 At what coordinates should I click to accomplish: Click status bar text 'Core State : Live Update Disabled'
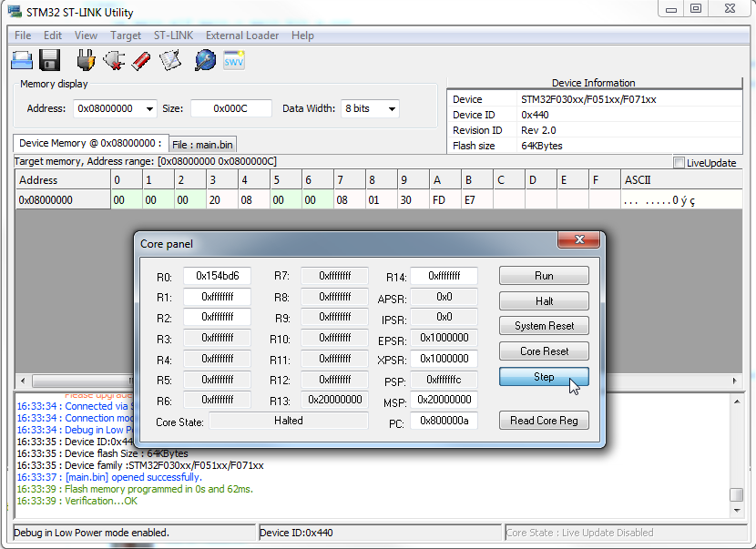[579, 533]
